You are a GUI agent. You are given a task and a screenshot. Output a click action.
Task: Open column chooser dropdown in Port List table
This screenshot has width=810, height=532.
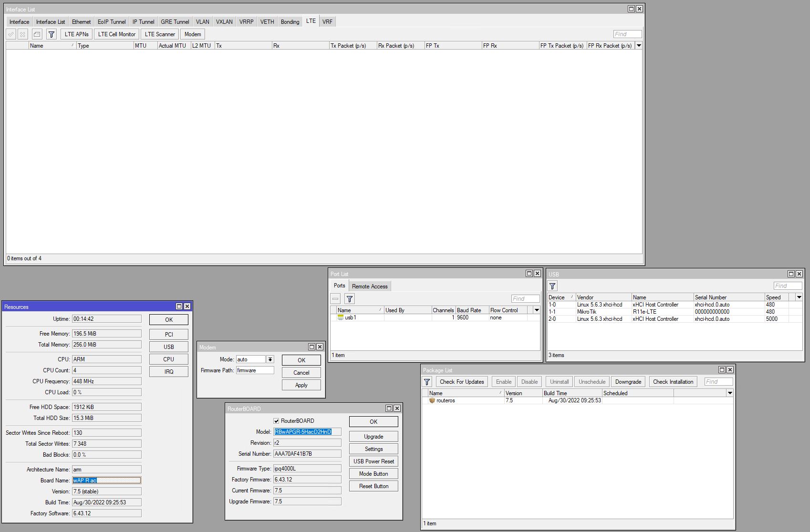tap(537, 310)
